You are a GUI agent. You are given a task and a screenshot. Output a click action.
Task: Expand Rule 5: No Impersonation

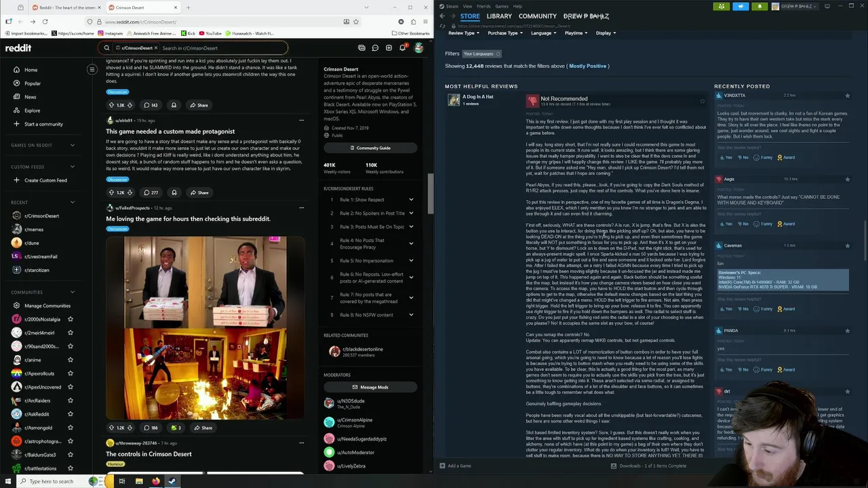tap(370, 261)
